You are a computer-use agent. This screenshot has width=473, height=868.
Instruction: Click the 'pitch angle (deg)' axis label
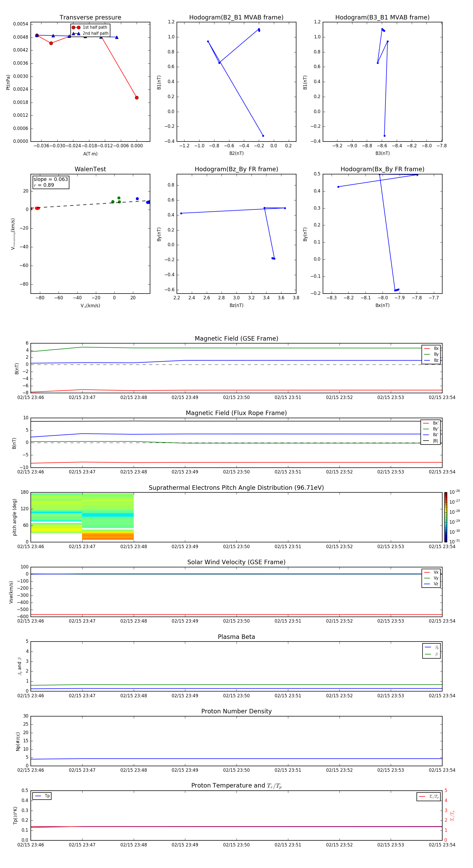point(14,517)
